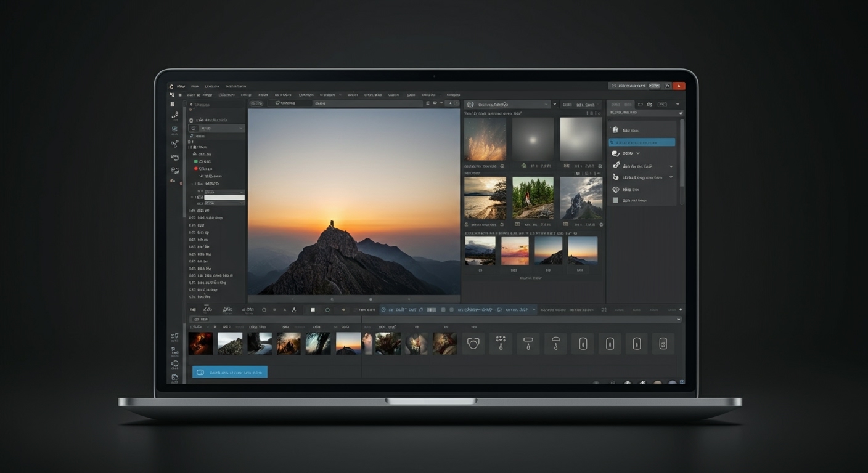Screen dimensions: 868x473
Task: Select the sunset thumbnail in the bottom media row
Action: [x=348, y=343]
